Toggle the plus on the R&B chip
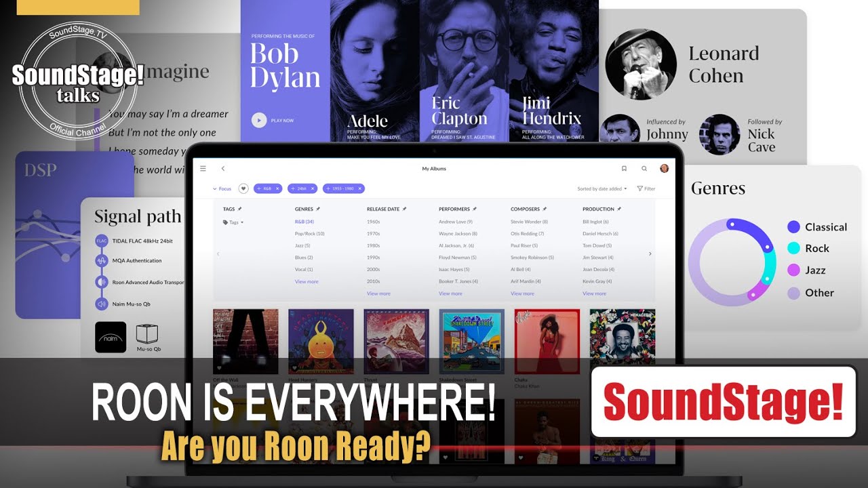This screenshot has height=488, width=868. (x=259, y=188)
